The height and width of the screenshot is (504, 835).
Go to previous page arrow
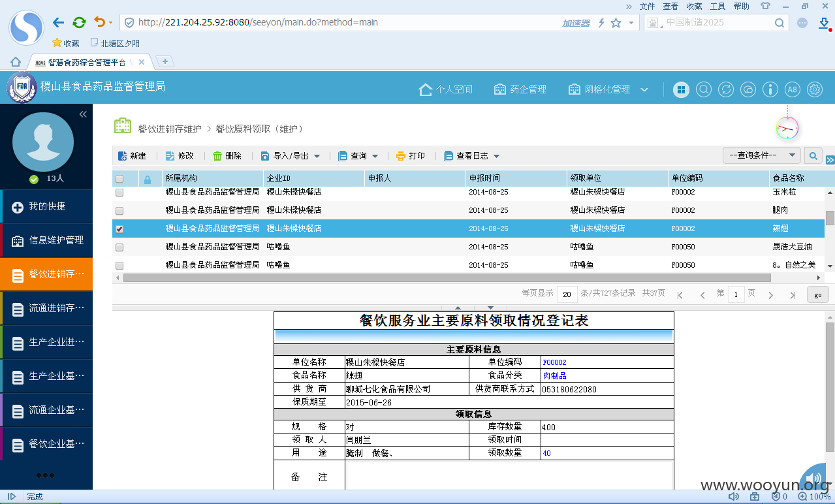pyautogui.click(x=702, y=295)
